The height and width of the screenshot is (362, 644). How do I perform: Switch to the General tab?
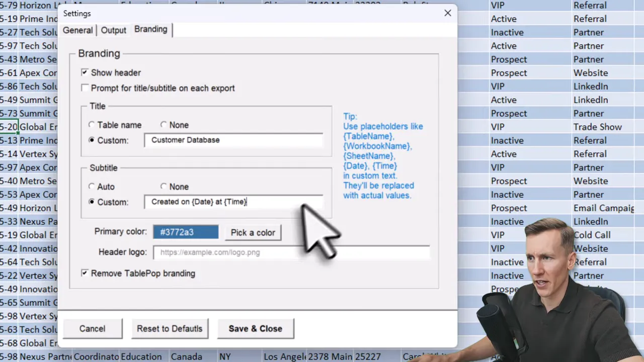[x=77, y=30]
